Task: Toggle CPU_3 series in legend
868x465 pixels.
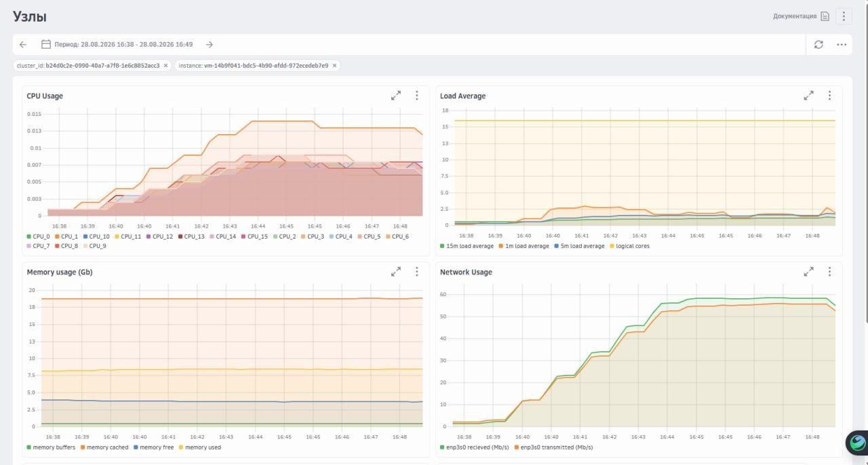Action: pos(312,237)
